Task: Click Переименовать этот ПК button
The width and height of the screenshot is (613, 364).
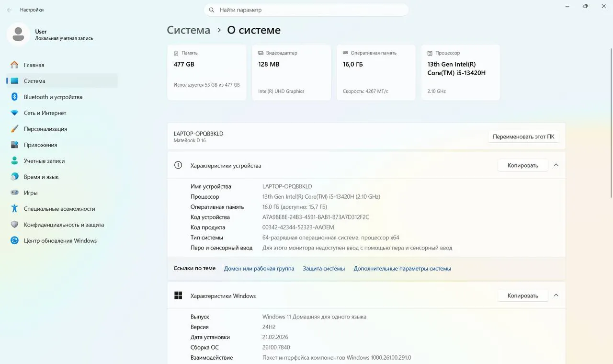Action: tap(523, 136)
